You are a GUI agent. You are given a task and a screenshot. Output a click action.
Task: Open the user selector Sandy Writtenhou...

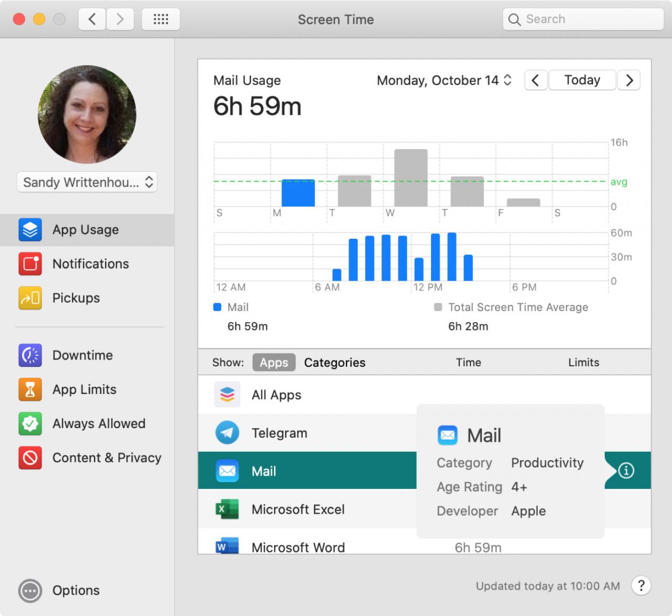click(x=87, y=182)
